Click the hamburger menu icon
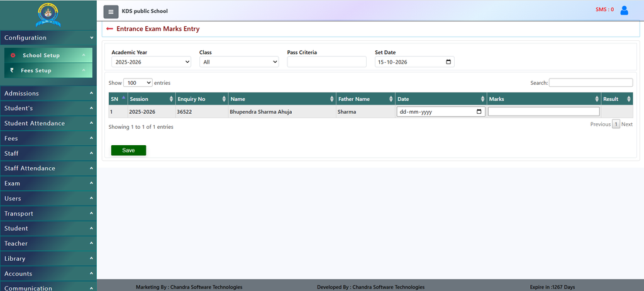This screenshot has width=644, height=291. [x=111, y=12]
